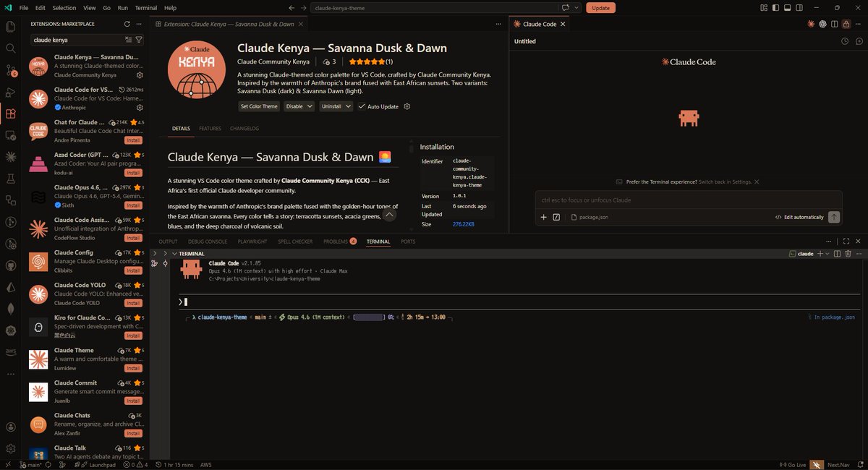The width and height of the screenshot is (868, 470).
Task: Open the Accounts icon in activity bar
Action: pos(11,427)
